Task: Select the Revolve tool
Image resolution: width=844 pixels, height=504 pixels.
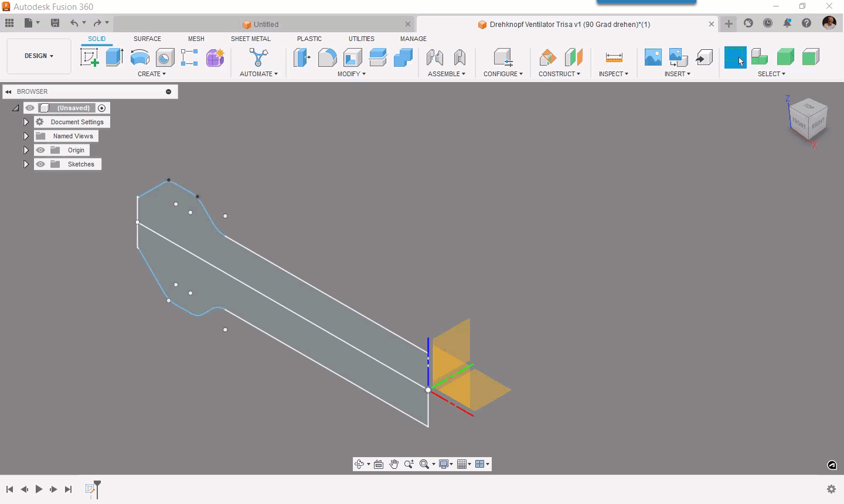Action: click(x=139, y=57)
